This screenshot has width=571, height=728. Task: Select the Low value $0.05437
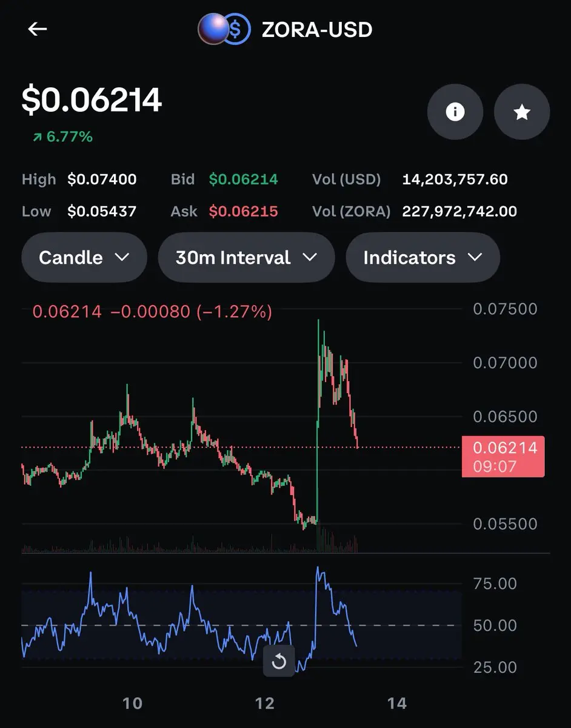point(102,212)
